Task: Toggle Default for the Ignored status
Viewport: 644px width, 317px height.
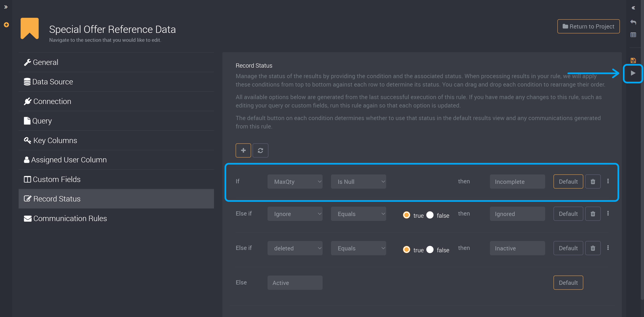Action: [568, 214]
